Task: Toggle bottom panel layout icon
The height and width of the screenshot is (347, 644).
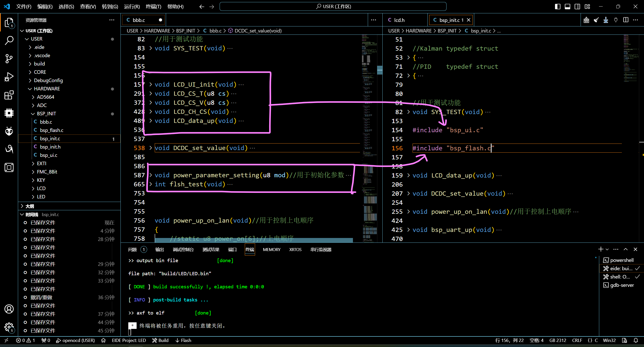Action: [568, 7]
